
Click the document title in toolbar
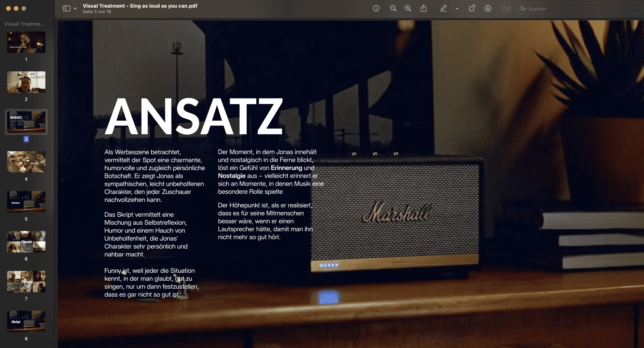140,6
